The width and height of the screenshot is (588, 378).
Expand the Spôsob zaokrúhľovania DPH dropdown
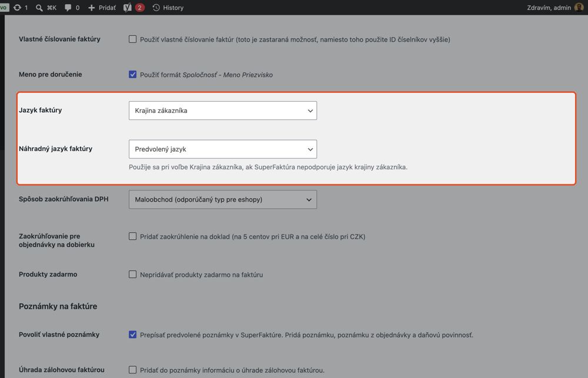(x=223, y=199)
